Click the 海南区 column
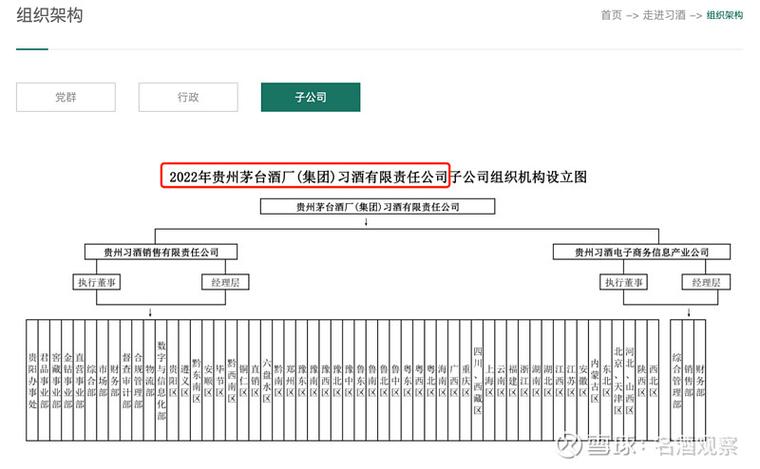 point(442,380)
